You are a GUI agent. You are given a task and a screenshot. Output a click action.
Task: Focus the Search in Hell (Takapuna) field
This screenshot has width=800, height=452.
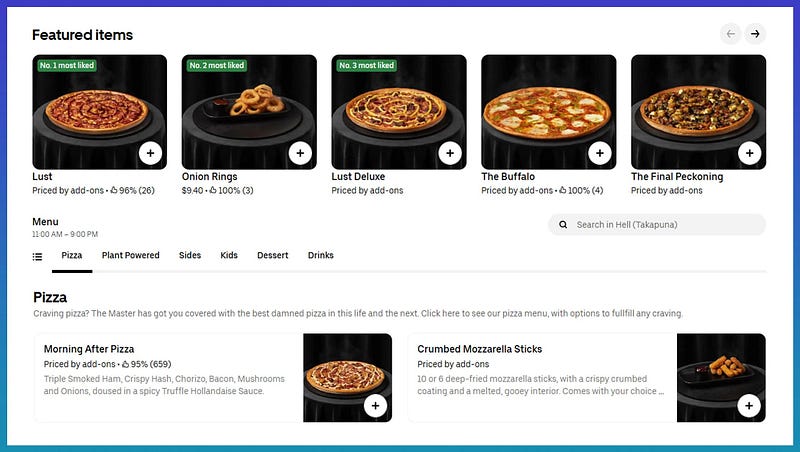pos(657,224)
